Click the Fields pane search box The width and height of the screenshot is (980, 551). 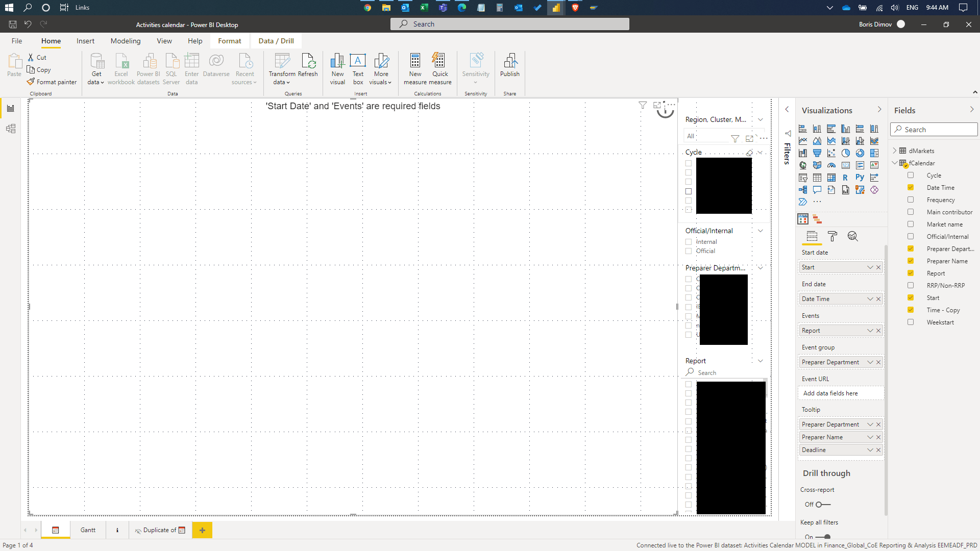(934, 130)
